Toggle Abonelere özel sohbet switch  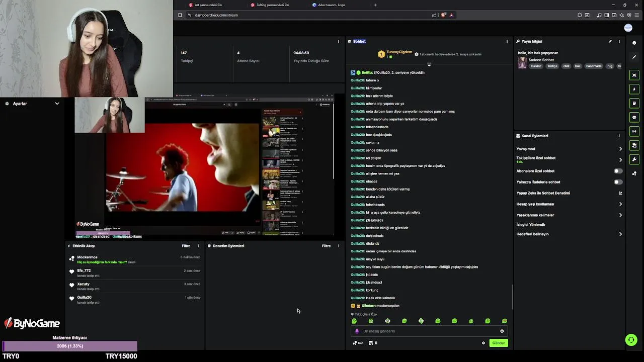(618, 171)
